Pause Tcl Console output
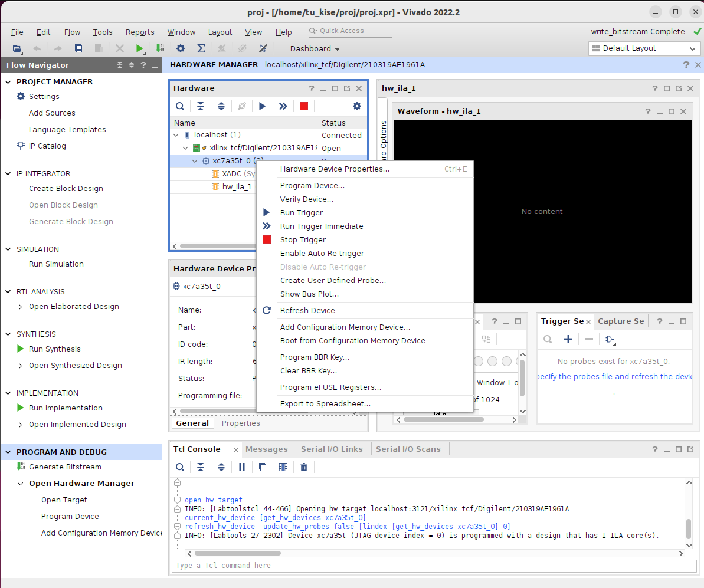This screenshot has width=704, height=588. click(x=242, y=467)
